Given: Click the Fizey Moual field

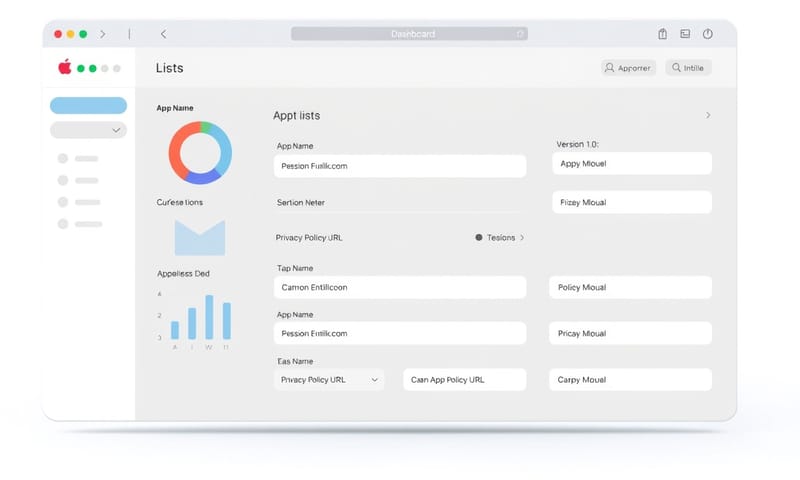Looking at the screenshot, I should click(x=632, y=203).
